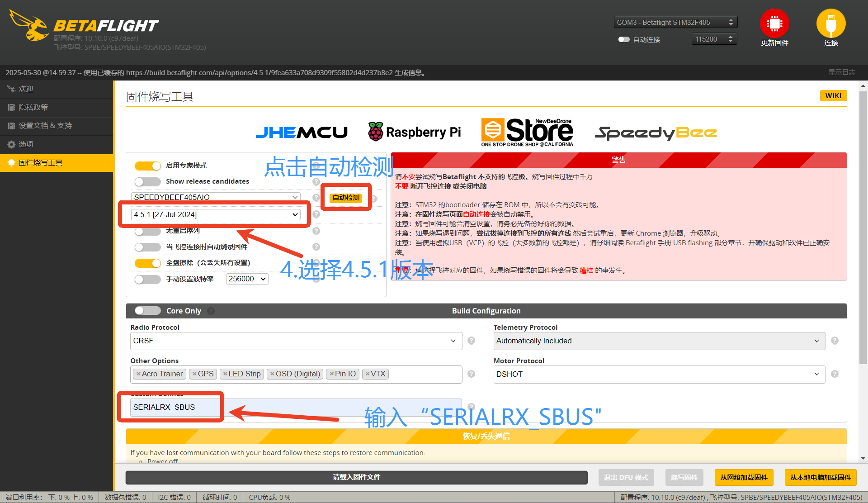Toggle the Core Only switch
Image resolution: width=868 pixels, height=503 pixels.
tap(147, 310)
